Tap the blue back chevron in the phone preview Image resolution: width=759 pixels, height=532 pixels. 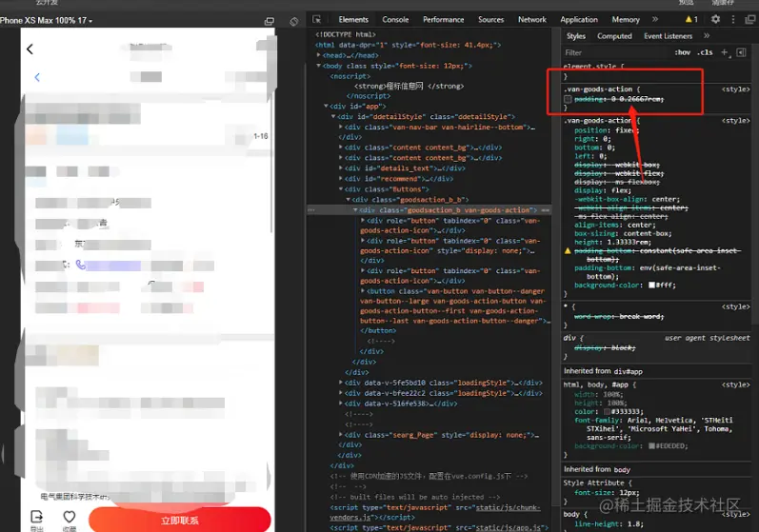37,77
